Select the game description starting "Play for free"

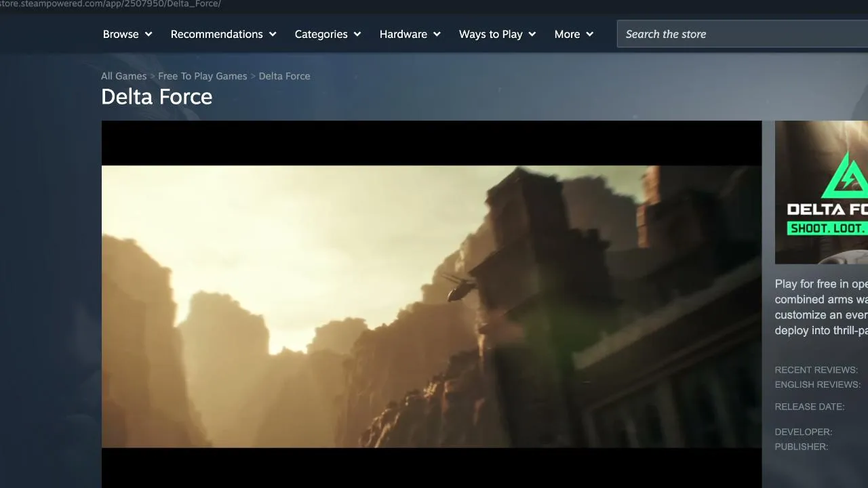(821, 307)
